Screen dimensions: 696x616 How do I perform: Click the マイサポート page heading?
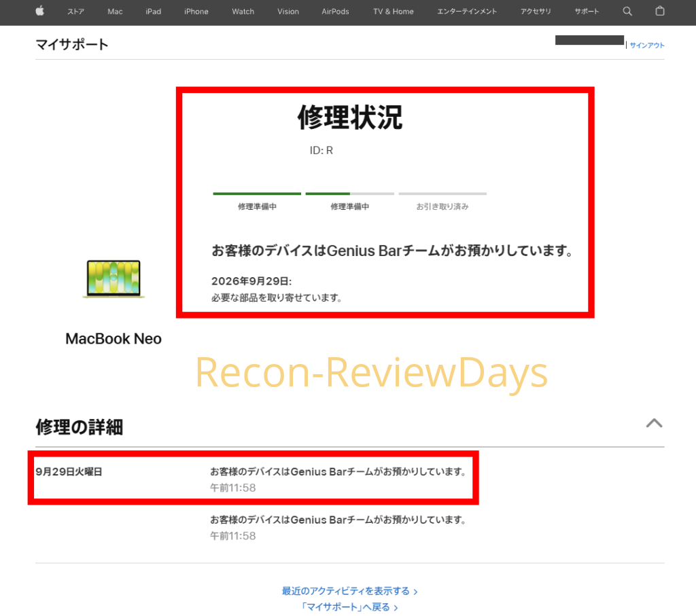coord(72,44)
